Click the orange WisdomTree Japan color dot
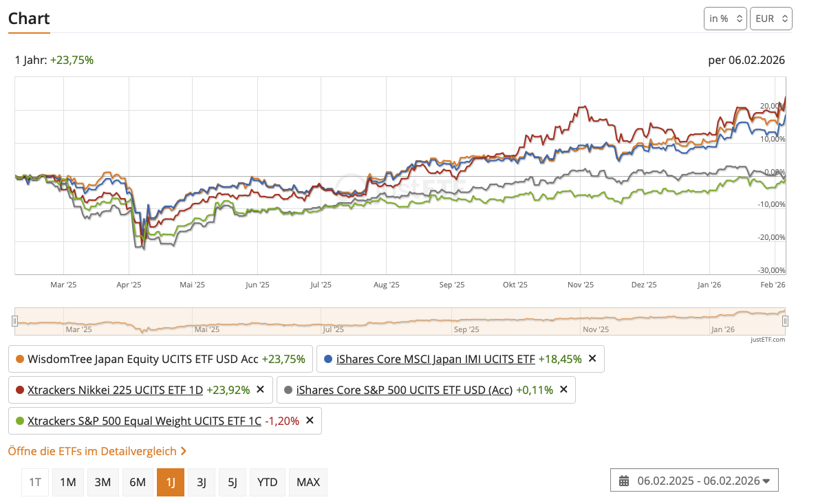 20,359
